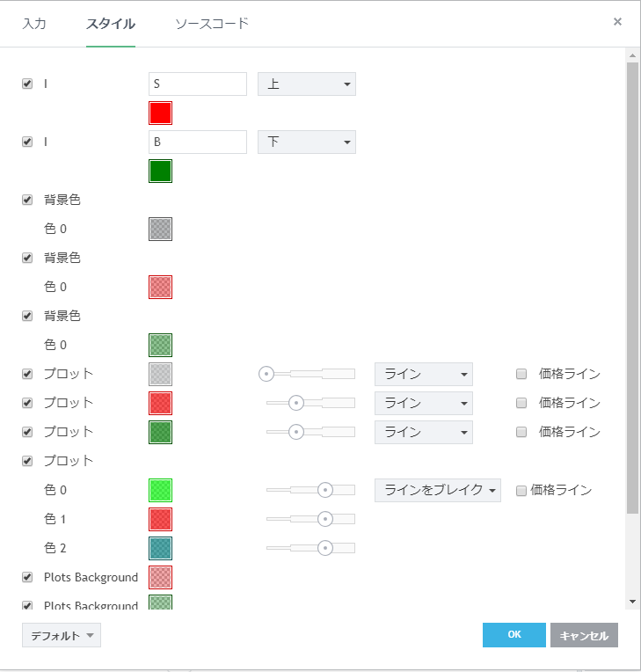Pick the bright green 色 0 plot swatch
Screen dimensions: 641x672
pos(160,490)
